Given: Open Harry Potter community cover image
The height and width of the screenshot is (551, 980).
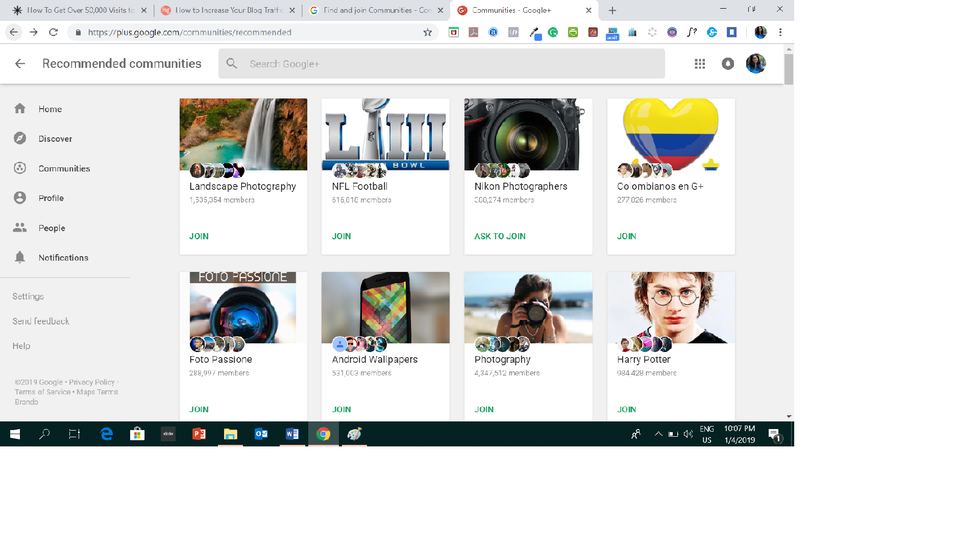Looking at the screenshot, I should tap(671, 308).
